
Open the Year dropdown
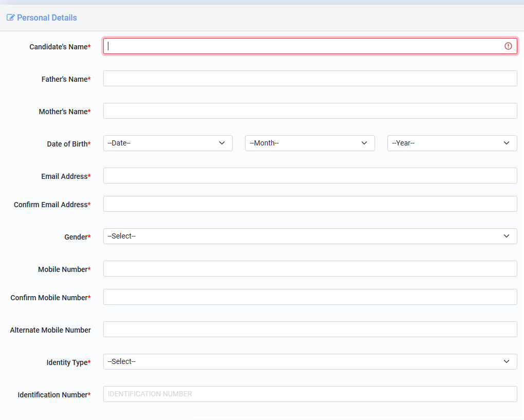452,143
